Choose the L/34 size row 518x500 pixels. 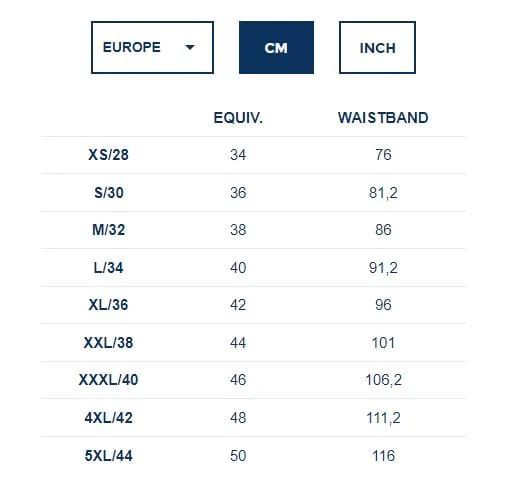(253, 268)
